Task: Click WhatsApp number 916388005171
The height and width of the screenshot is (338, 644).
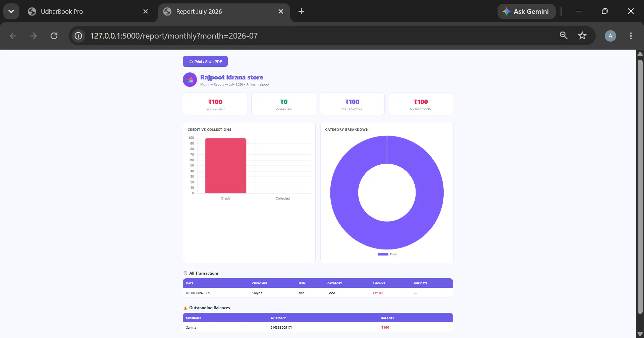Action: 281,328
